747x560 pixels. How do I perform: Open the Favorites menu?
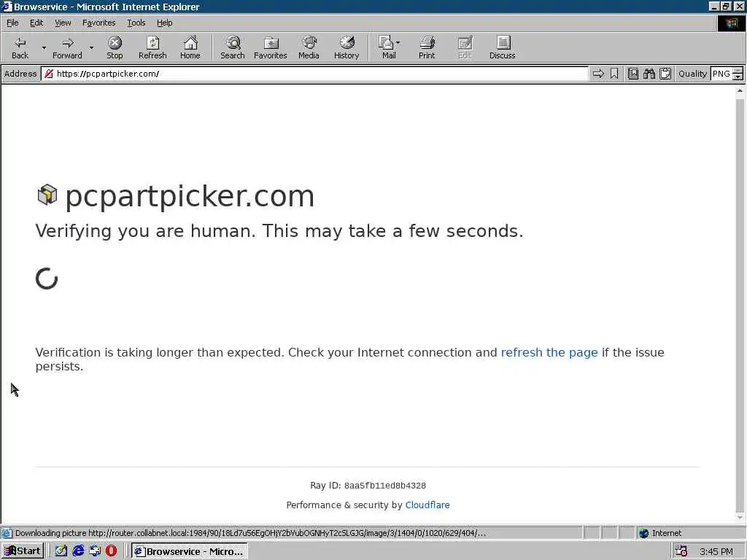coord(98,23)
